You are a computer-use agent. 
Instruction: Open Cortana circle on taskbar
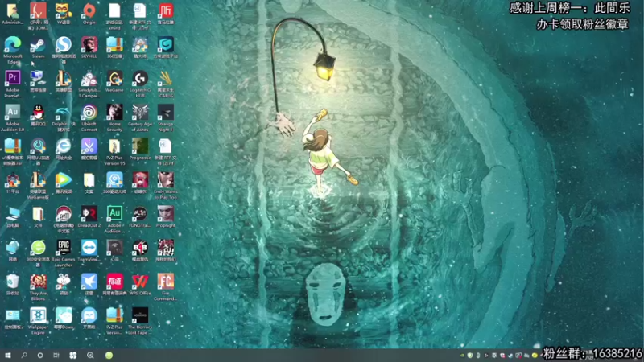coord(40,356)
